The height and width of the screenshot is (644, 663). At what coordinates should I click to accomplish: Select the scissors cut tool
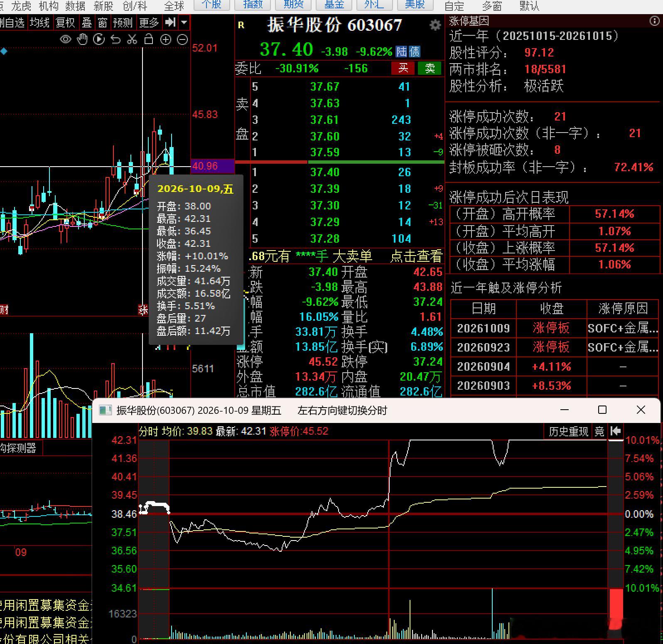click(x=132, y=39)
